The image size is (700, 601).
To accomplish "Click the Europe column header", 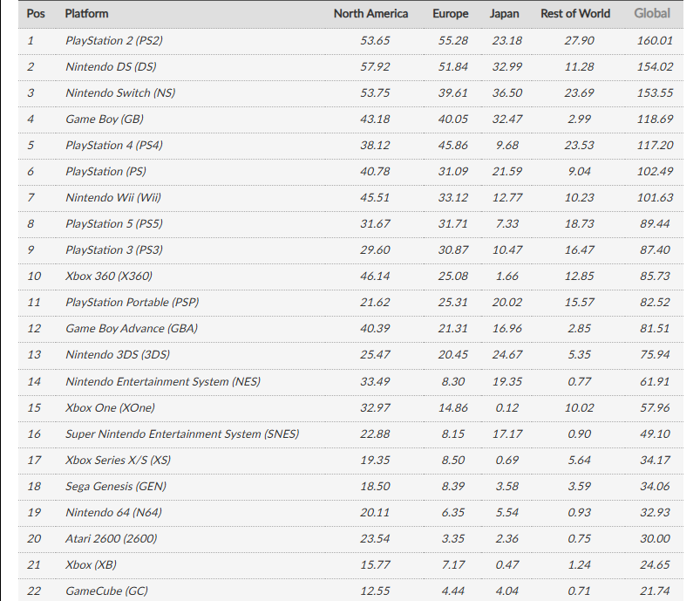I will [450, 13].
